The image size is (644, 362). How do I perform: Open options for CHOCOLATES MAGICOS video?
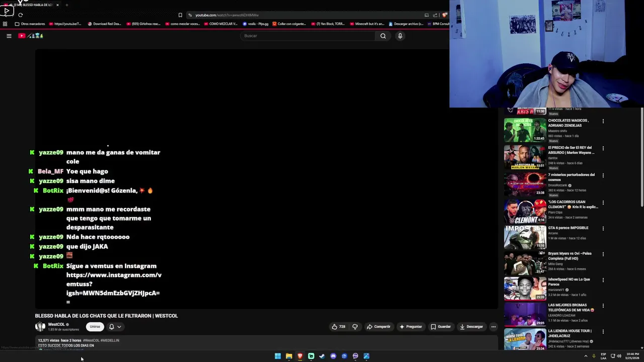tap(603, 121)
